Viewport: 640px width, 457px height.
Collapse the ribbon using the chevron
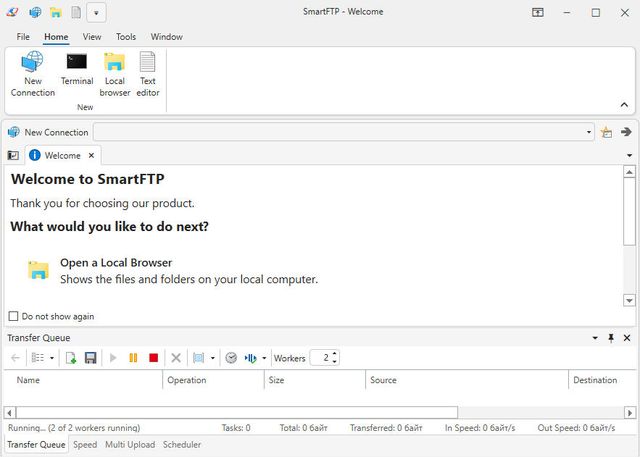625,104
